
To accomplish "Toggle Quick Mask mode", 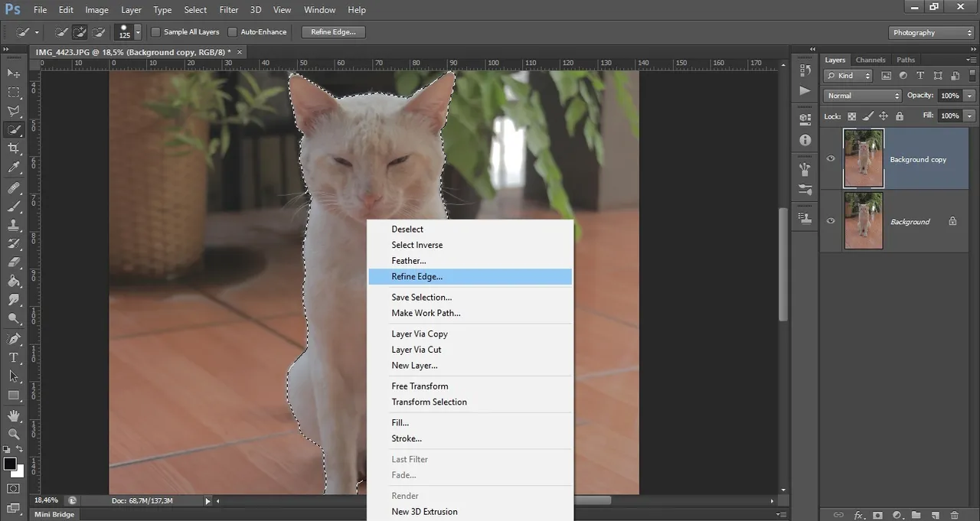I will [x=14, y=488].
